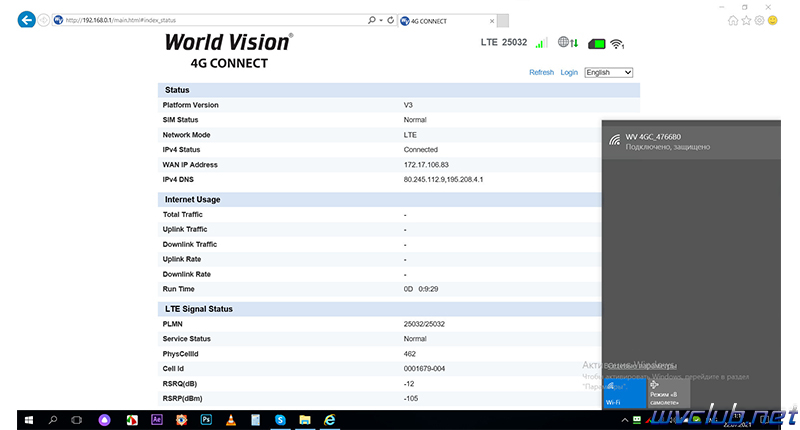Click Cell Id value 0001679-004
This screenshot has height=430, width=800.
(424, 368)
